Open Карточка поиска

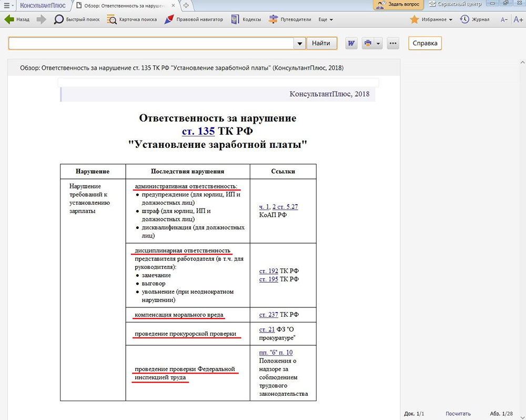pos(131,19)
